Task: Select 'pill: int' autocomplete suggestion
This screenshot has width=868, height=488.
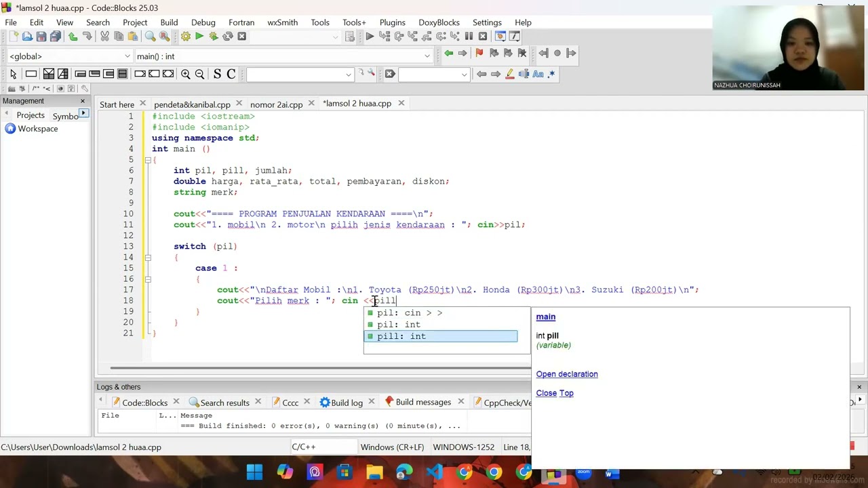Action: tap(441, 336)
